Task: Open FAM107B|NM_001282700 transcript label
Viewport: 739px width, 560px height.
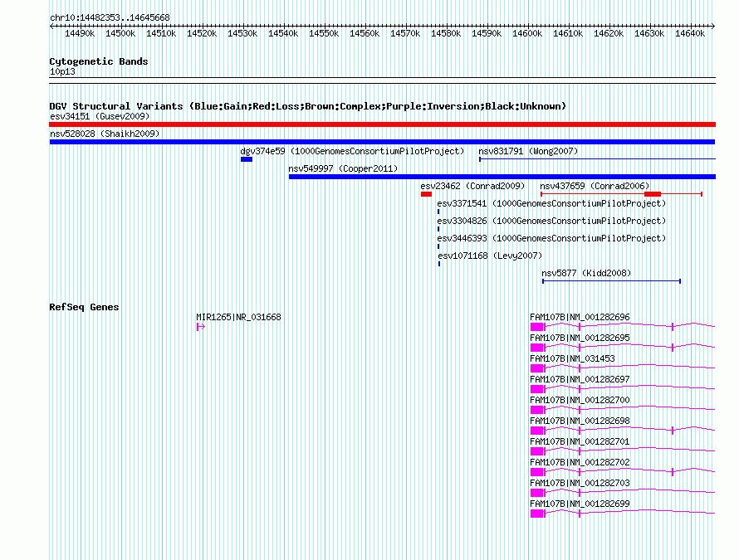Action: click(580, 401)
